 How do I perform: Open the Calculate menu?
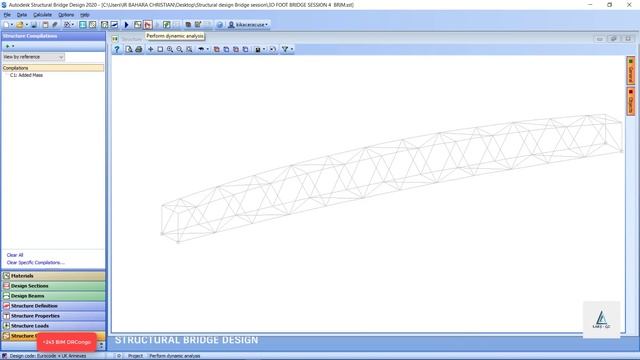coord(42,15)
